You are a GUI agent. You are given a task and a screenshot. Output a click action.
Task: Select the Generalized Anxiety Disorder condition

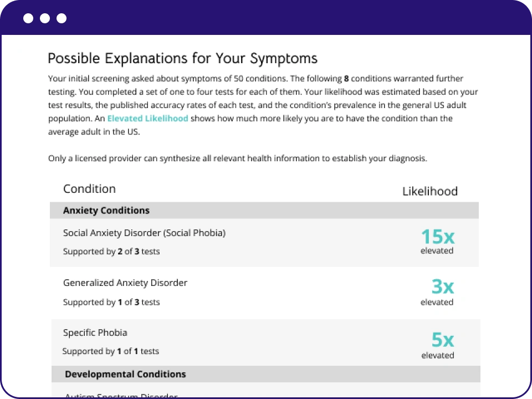tap(125, 283)
